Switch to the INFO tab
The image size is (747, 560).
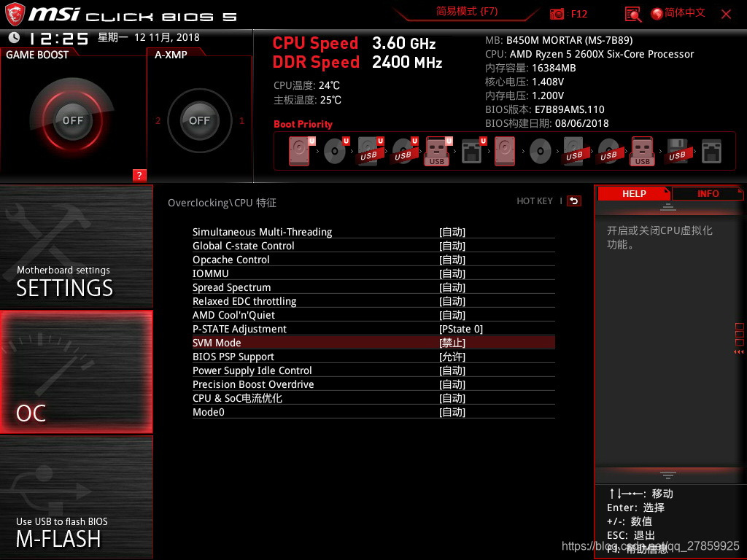coord(708,194)
